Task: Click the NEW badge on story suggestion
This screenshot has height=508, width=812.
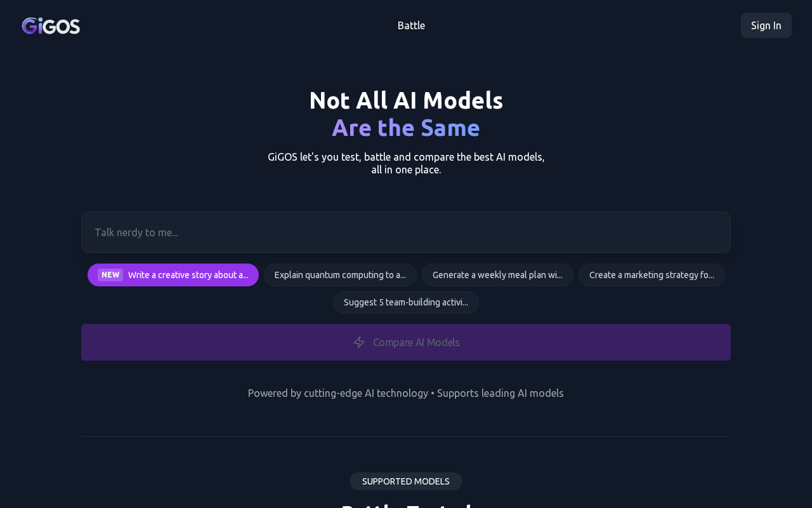Action: [110, 275]
